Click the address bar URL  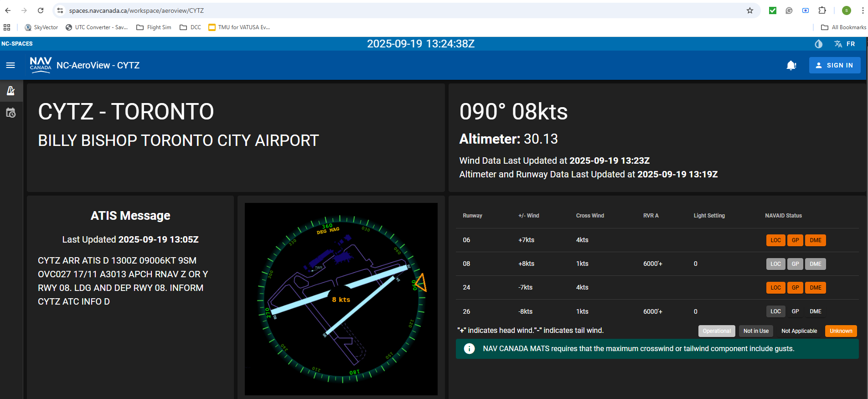[136, 10]
